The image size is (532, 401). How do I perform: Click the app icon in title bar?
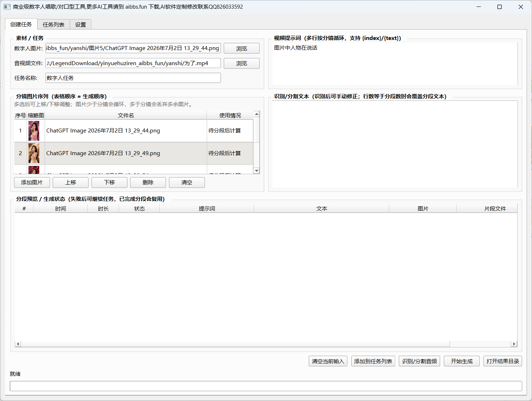pos(7,7)
